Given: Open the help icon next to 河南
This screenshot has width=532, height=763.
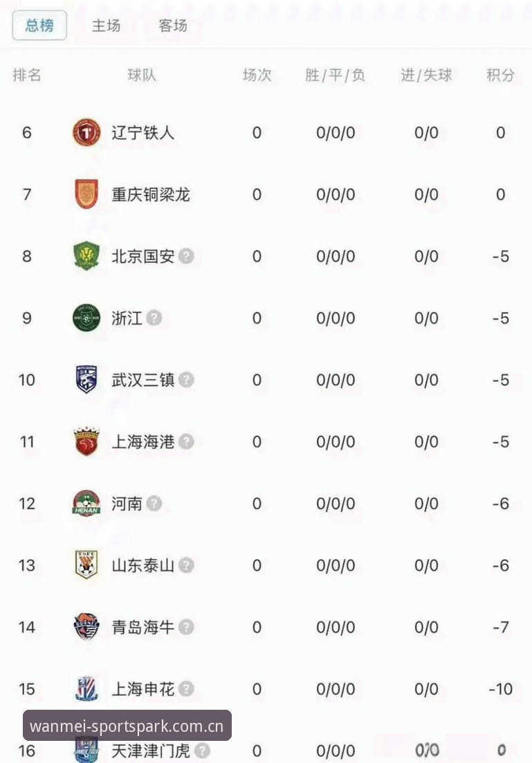Looking at the screenshot, I should (154, 503).
